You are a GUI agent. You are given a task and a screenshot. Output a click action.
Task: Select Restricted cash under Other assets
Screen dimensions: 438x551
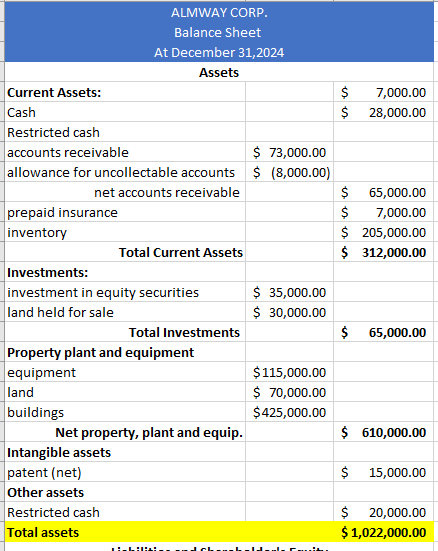click(125, 512)
